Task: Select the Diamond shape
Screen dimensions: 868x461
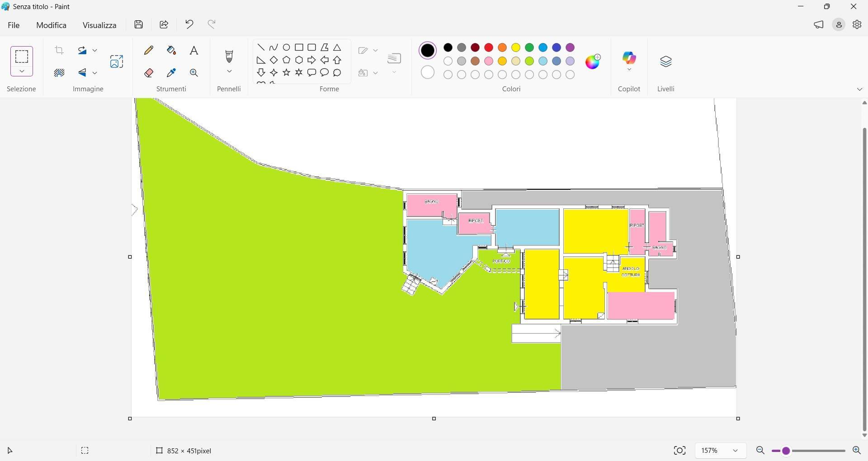Action: tap(274, 60)
